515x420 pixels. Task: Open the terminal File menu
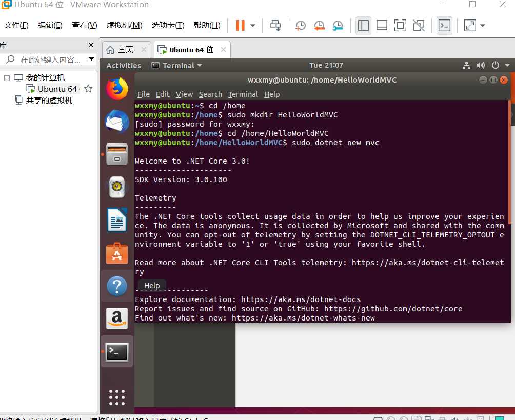coord(143,94)
